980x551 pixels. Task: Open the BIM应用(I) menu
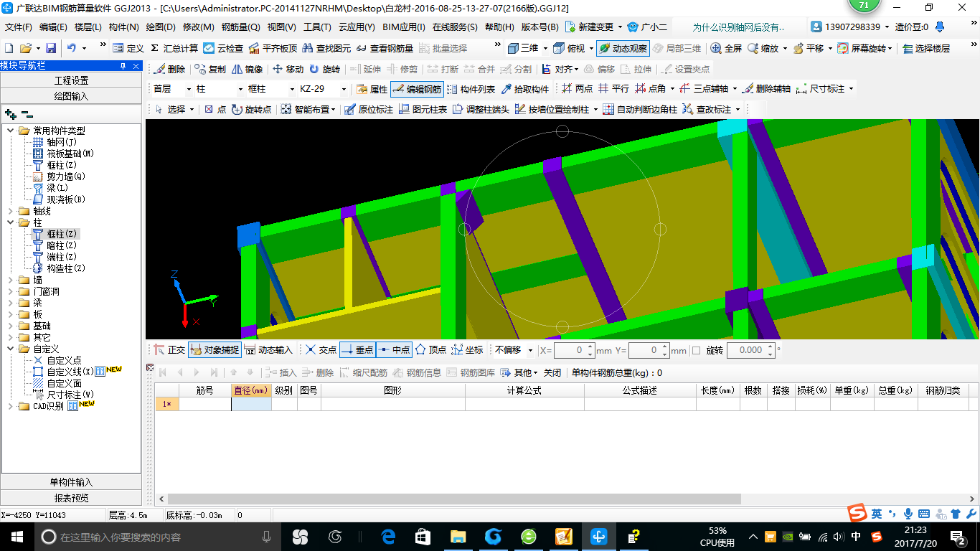[x=404, y=27]
